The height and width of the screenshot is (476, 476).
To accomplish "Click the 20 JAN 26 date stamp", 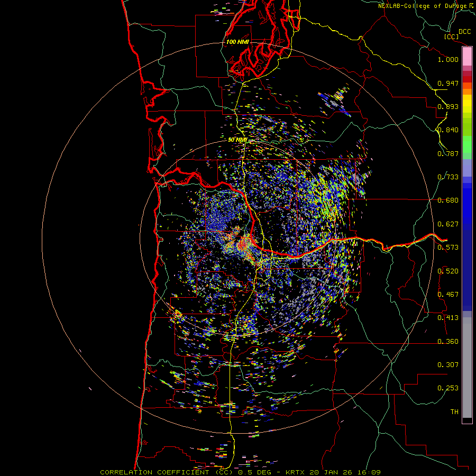I will coord(332,472).
